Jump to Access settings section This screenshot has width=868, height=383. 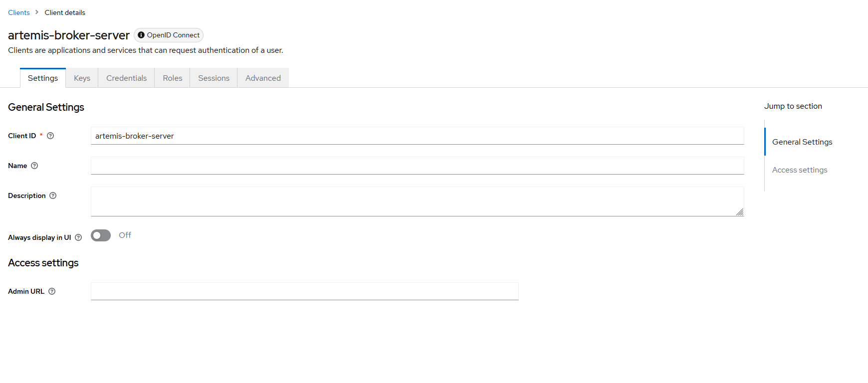[x=799, y=170]
